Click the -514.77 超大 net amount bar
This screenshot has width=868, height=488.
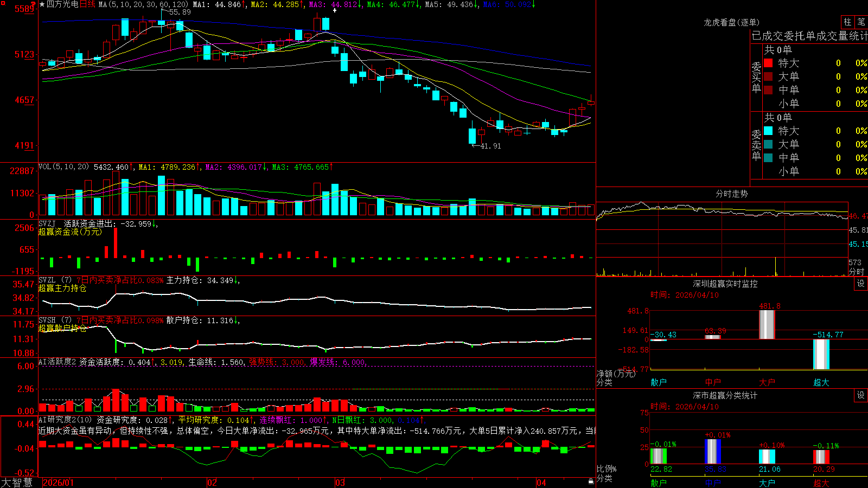pos(821,355)
